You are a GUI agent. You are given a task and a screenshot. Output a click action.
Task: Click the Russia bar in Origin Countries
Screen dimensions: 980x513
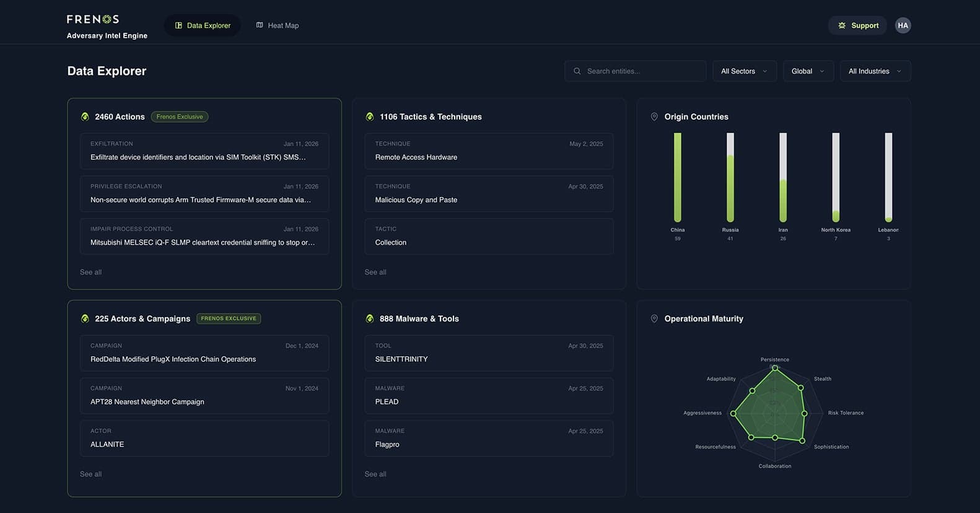point(730,178)
